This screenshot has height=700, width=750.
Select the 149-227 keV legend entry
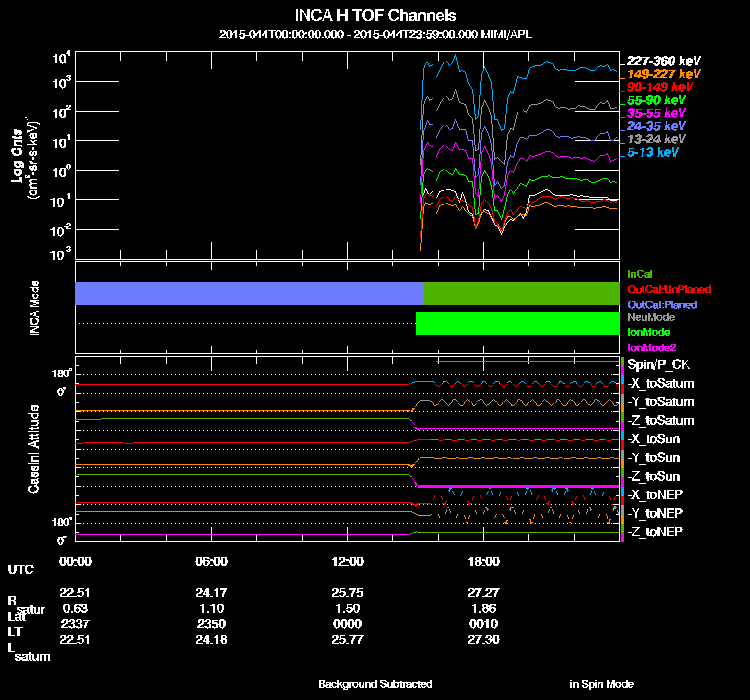point(663,74)
